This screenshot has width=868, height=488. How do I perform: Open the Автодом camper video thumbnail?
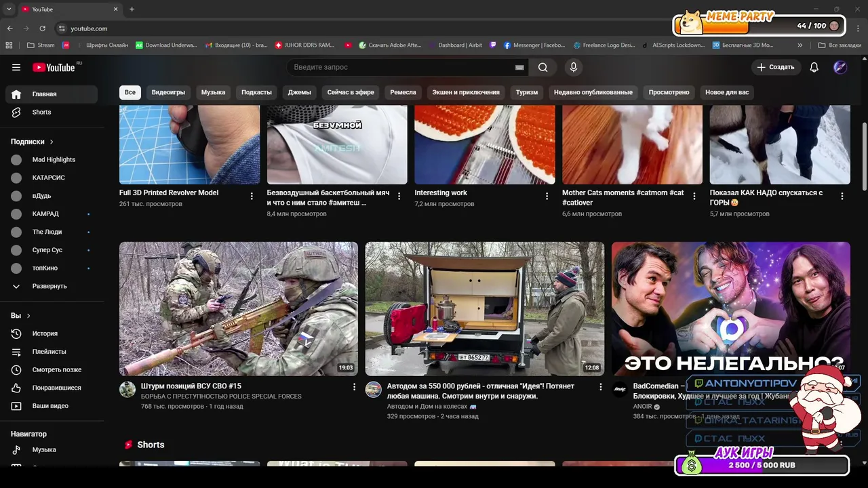click(x=485, y=308)
